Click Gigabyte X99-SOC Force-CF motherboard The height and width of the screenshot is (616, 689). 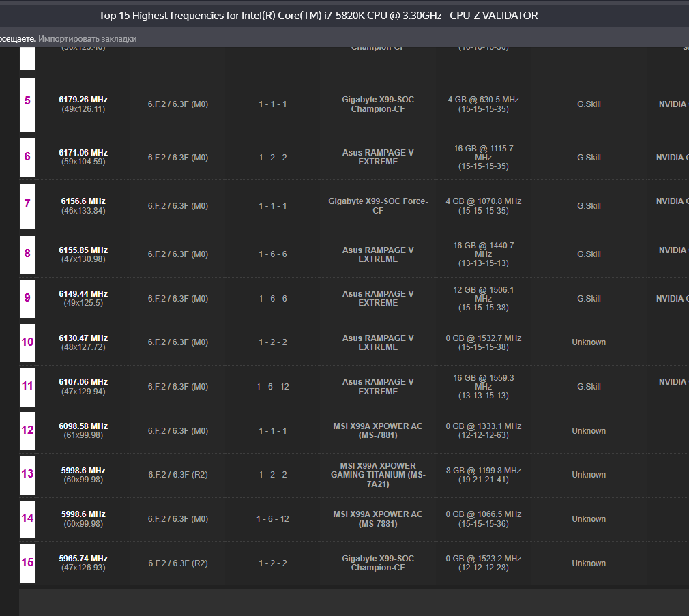pyautogui.click(x=378, y=205)
